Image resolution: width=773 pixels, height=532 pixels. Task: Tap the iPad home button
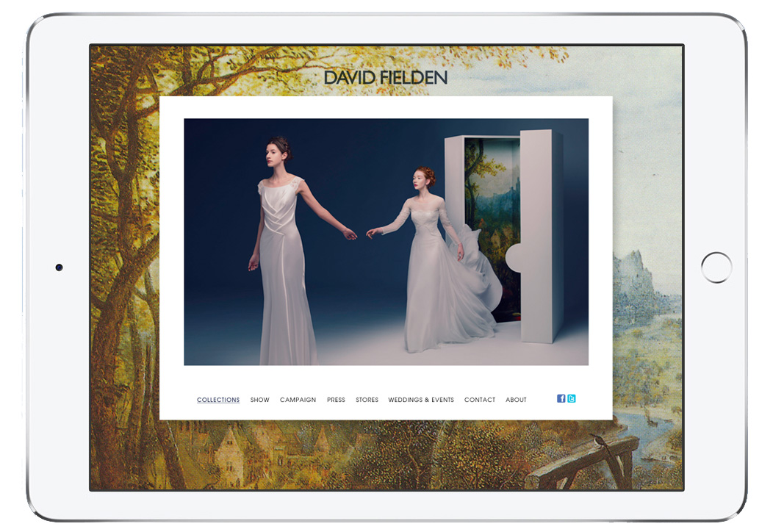tap(716, 267)
